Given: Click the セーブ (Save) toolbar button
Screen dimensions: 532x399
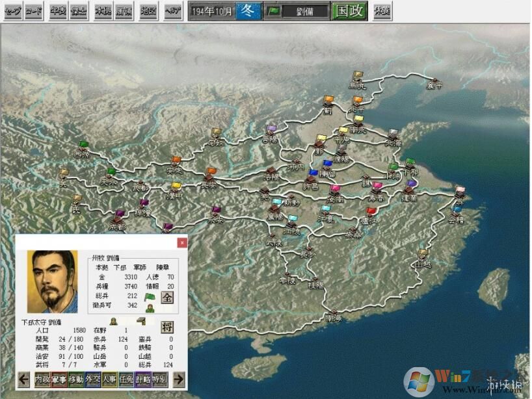Looking at the screenshot, I should [12, 11].
